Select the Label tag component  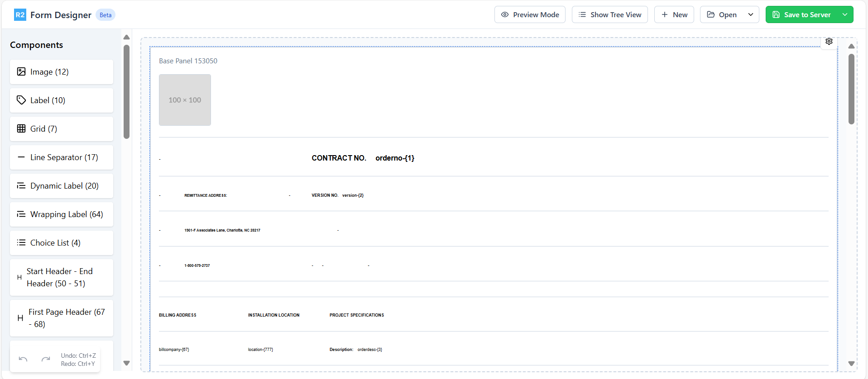tap(62, 100)
